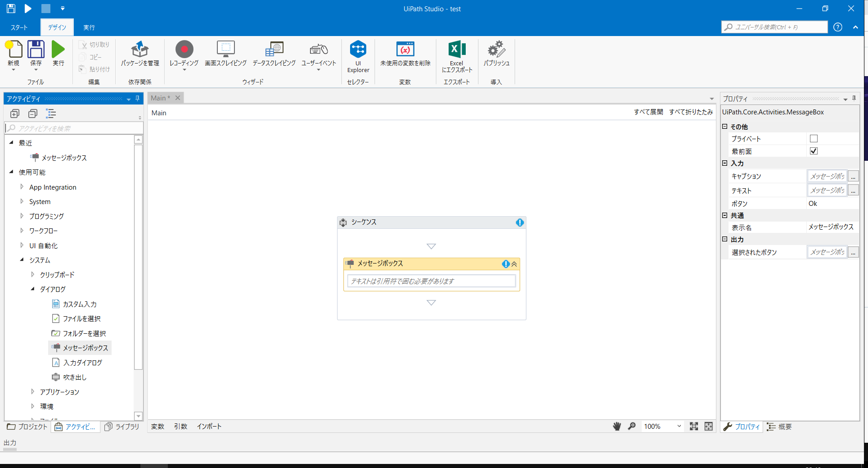Toggle the 最前面 checkbox
The height and width of the screenshot is (468, 868).
click(x=814, y=151)
